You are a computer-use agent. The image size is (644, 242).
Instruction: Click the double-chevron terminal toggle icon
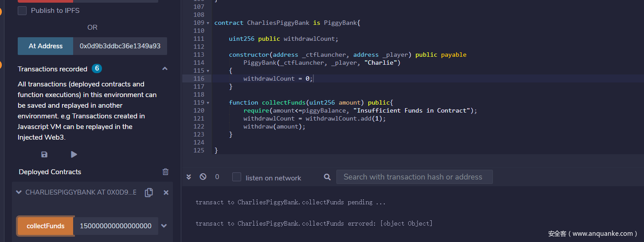[x=189, y=177]
